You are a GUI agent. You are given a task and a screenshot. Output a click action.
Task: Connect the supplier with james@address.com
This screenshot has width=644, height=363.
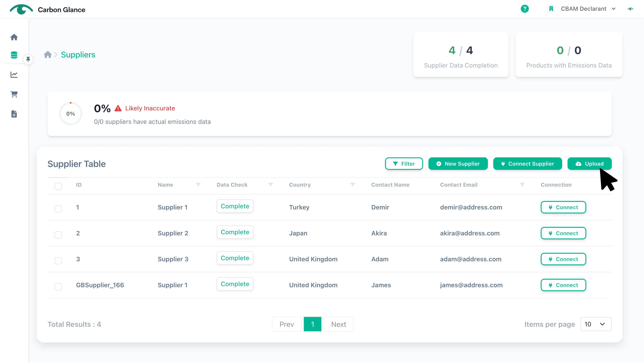pyautogui.click(x=563, y=285)
